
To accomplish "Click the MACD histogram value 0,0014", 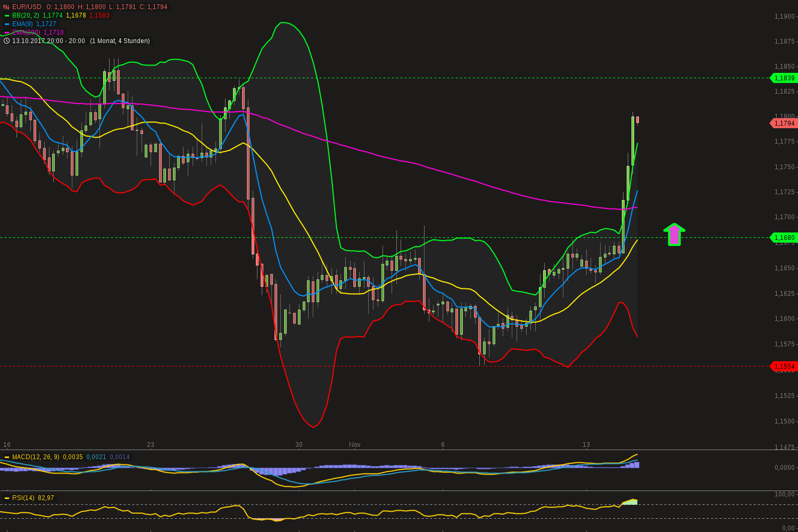I will 120,457.
